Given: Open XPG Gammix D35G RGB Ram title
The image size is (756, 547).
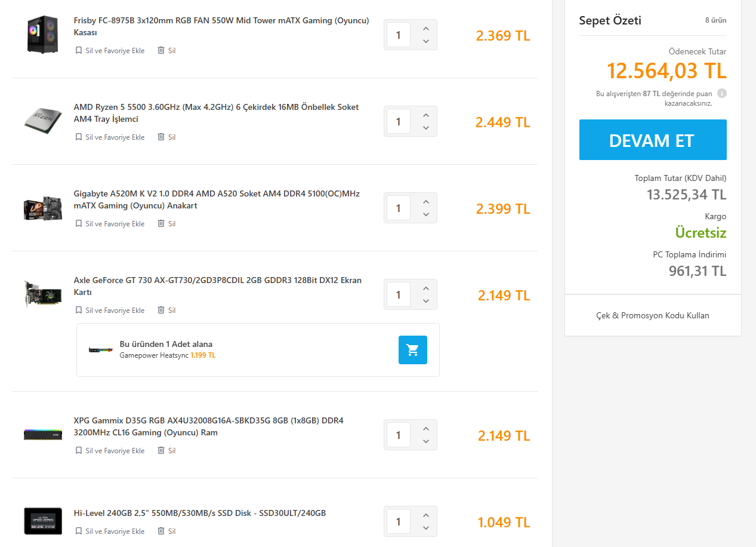Looking at the screenshot, I should (209, 426).
